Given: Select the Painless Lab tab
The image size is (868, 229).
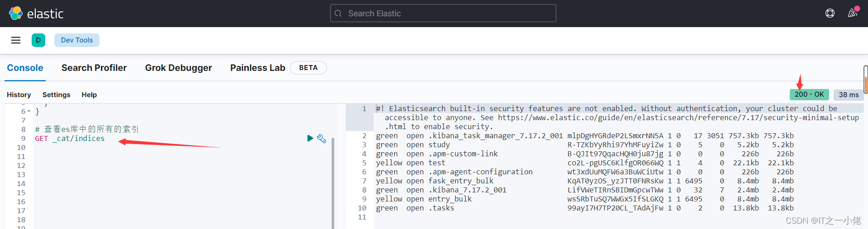Looking at the screenshot, I should tap(257, 68).
